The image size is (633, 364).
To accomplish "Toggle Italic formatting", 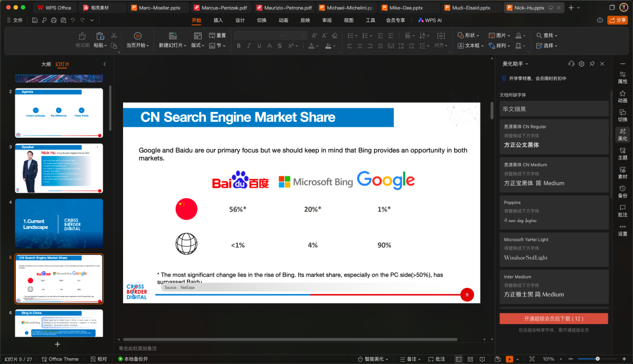I will click(249, 46).
